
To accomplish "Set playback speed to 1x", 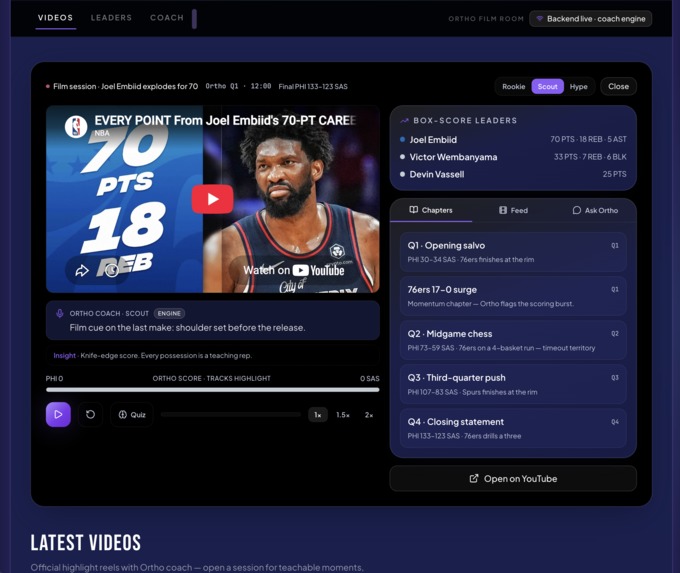I will click(317, 415).
